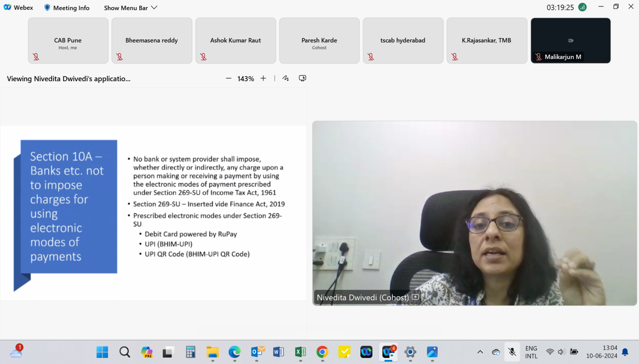The height and width of the screenshot is (364, 639).
Task: Click CAB Pune's muted microphone icon
Action: pyautogui.click(x=36, y=57)
